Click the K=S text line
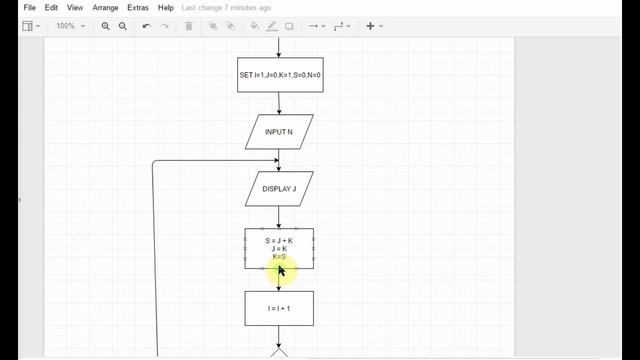The height and width of the screenshot is (360, 640). [x=279, y=257]
